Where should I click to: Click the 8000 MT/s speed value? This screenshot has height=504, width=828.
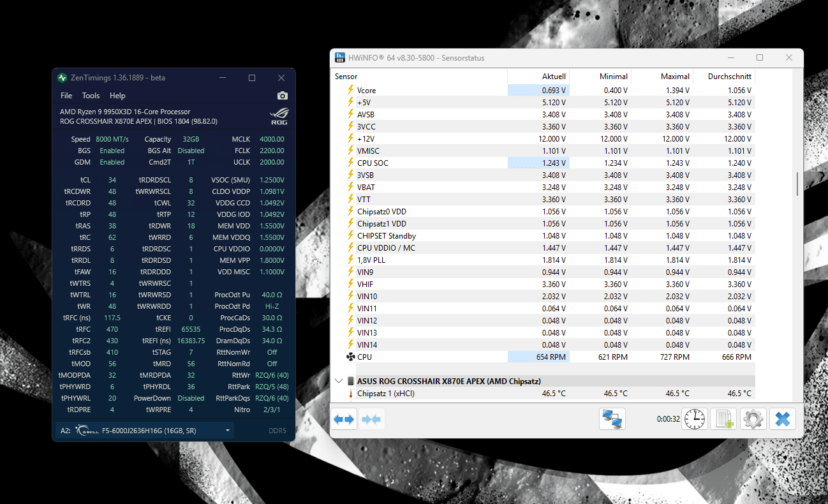112,139
